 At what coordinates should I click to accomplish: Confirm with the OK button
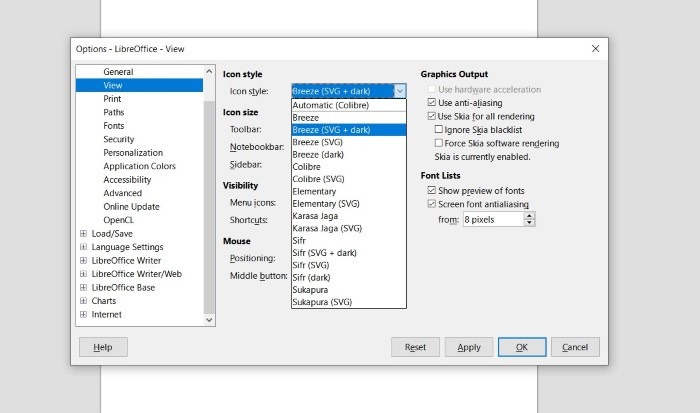522,347
